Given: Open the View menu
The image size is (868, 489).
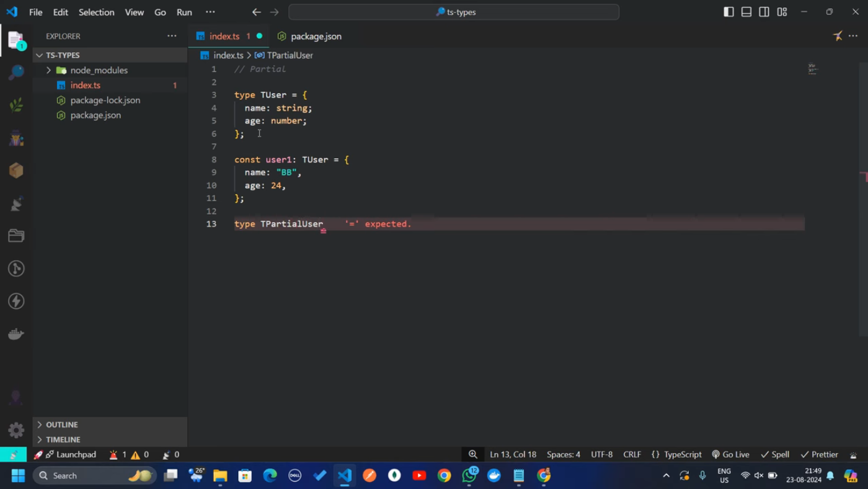Looking at the screenshot, I should (x=134, y=12).
